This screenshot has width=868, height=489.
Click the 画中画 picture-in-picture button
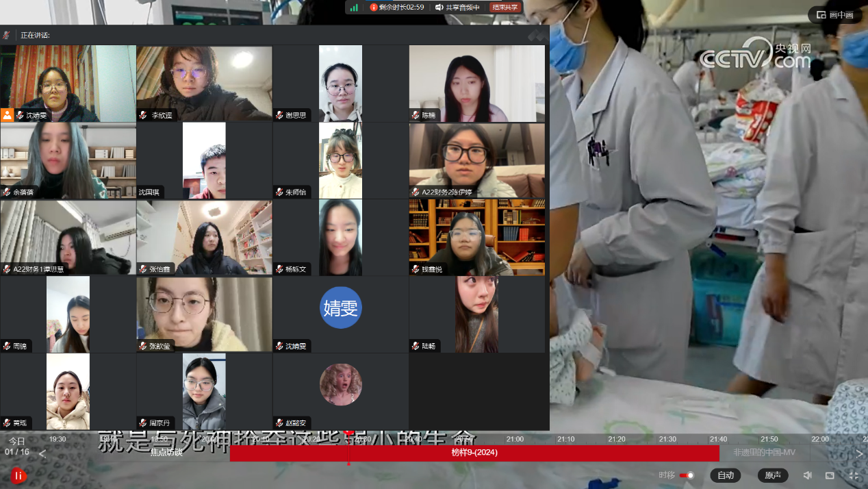(834, 15)
